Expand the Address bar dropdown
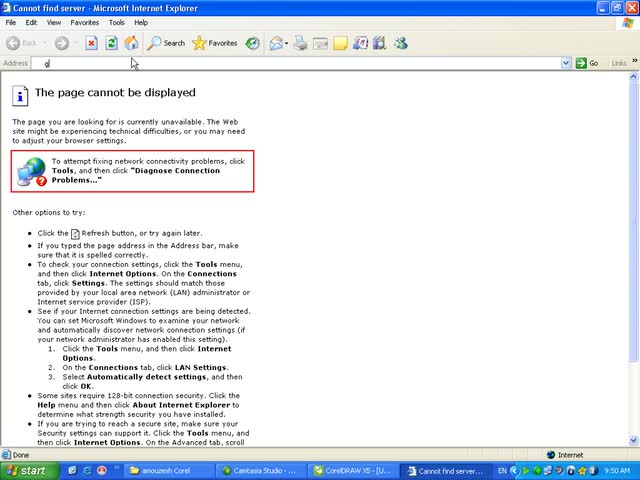 point(566,63)
